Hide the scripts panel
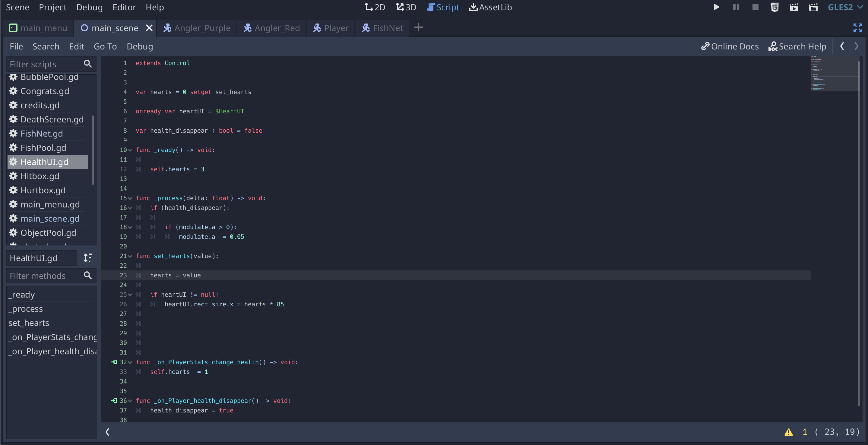Viewport: 868px width, 445px height. click(107, 432)
